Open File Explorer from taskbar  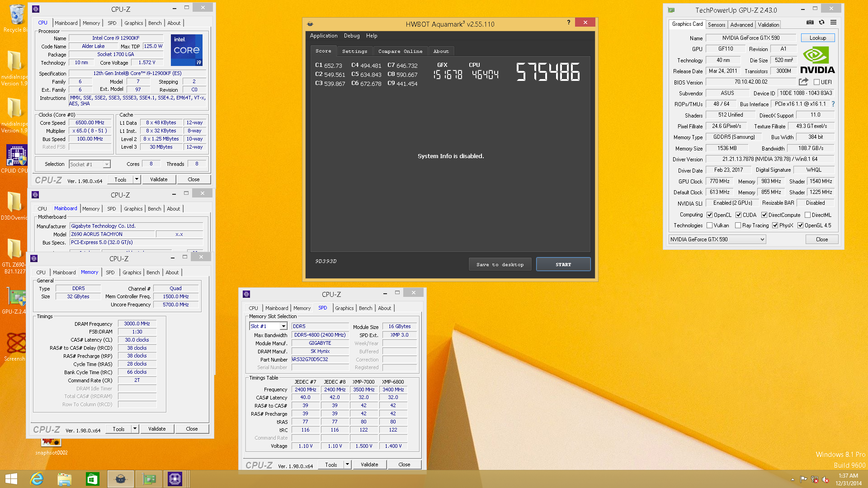point(65,479)
